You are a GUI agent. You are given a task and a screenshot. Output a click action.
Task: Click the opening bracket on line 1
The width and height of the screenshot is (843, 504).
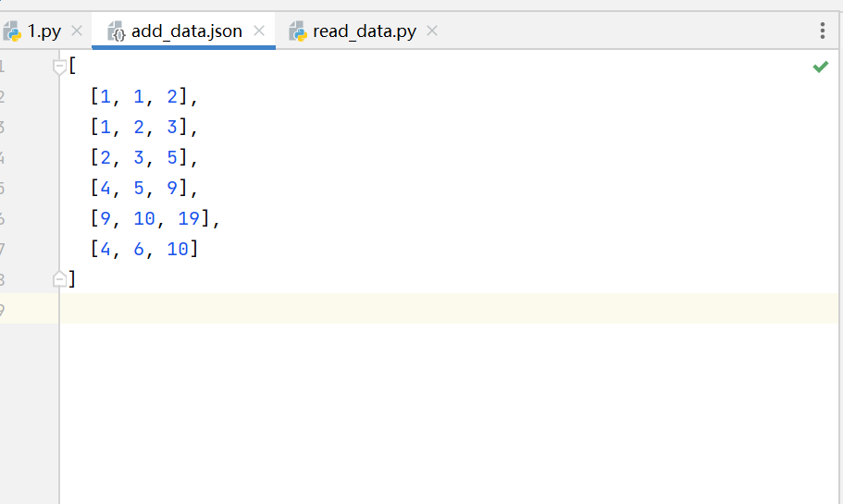click(72, 66)
